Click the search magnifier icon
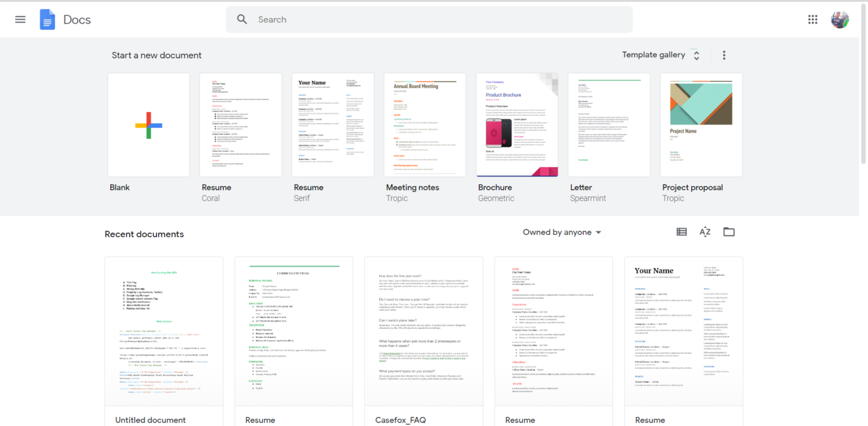This screenshot has height=426, width=868. pos(242,19)
